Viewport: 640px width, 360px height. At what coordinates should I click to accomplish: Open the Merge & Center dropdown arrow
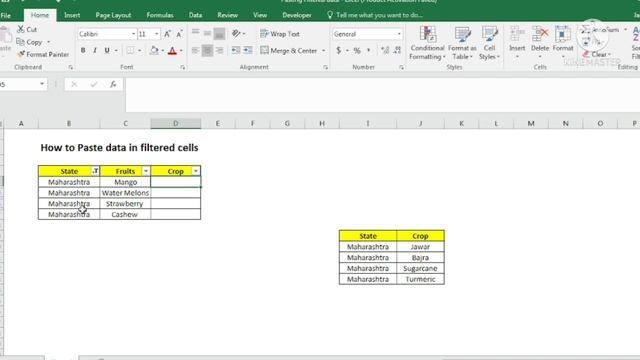click(x=324, y=51)
